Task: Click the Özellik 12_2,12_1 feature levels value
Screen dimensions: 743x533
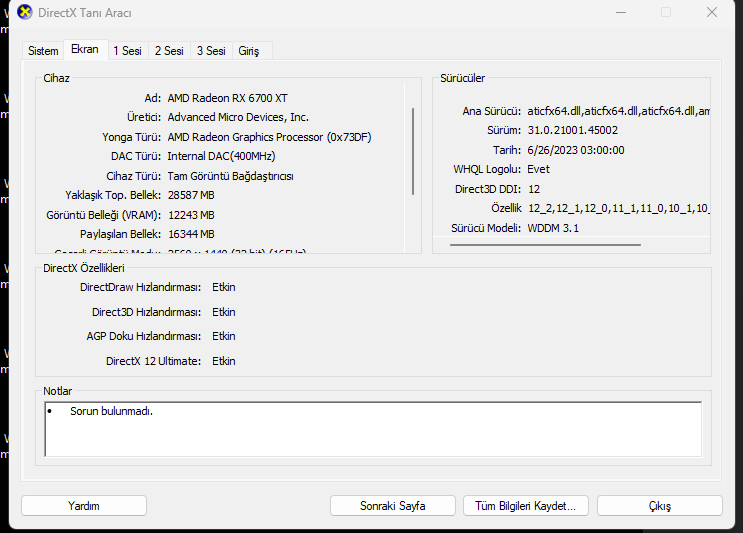Action: click(618, 208)
